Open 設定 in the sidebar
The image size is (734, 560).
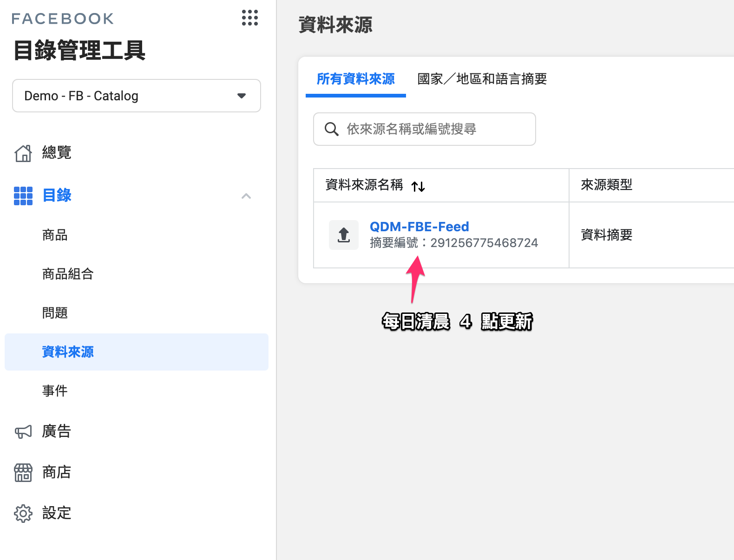pos(57,513)
